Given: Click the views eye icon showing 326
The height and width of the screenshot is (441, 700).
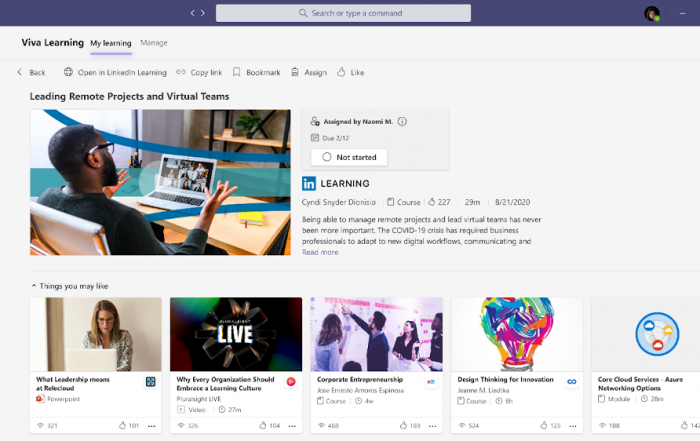Looking at the screenshot, I should pos(181,426).
